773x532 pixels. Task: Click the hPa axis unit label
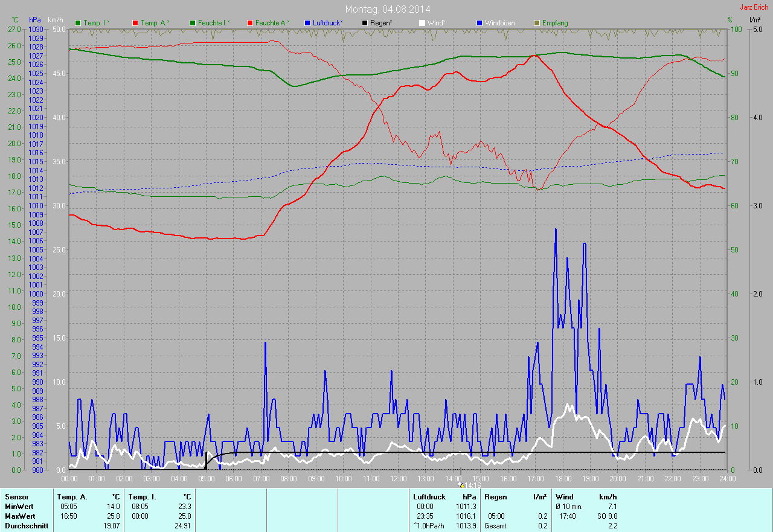34,20
